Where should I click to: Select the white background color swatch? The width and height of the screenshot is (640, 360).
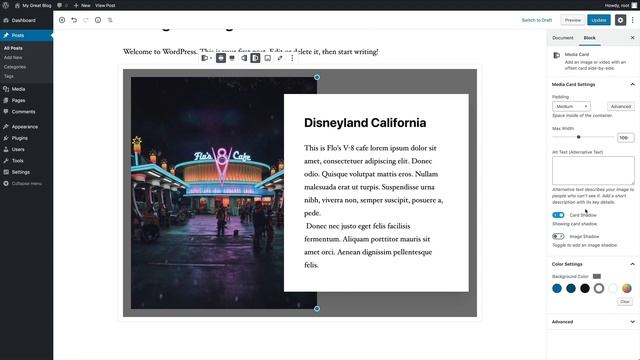click(613, 289)
